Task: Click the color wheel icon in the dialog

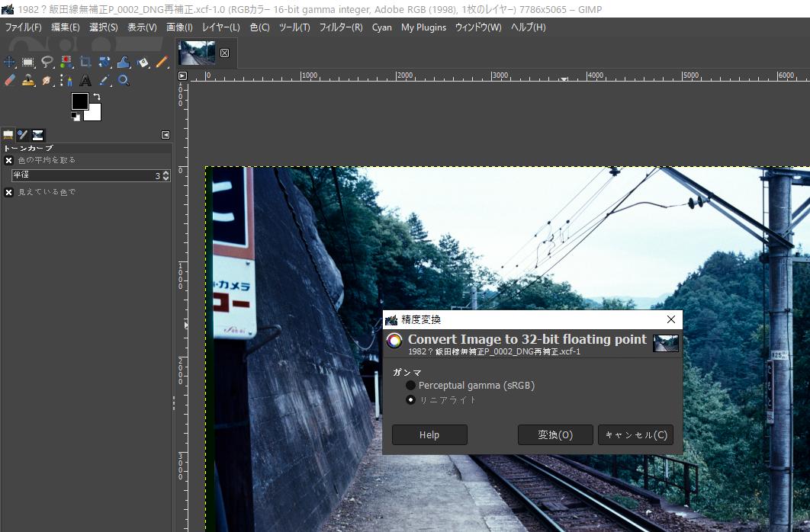Action: [394, 341]
